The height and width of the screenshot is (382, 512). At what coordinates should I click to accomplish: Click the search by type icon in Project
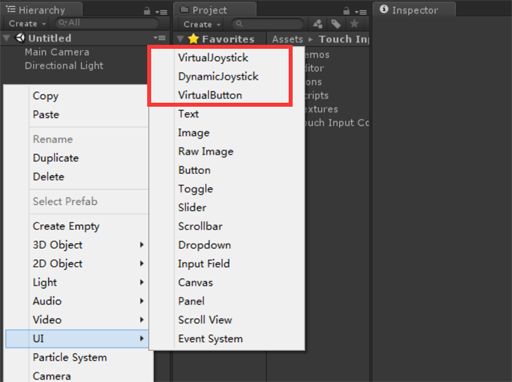click(318, 24)
